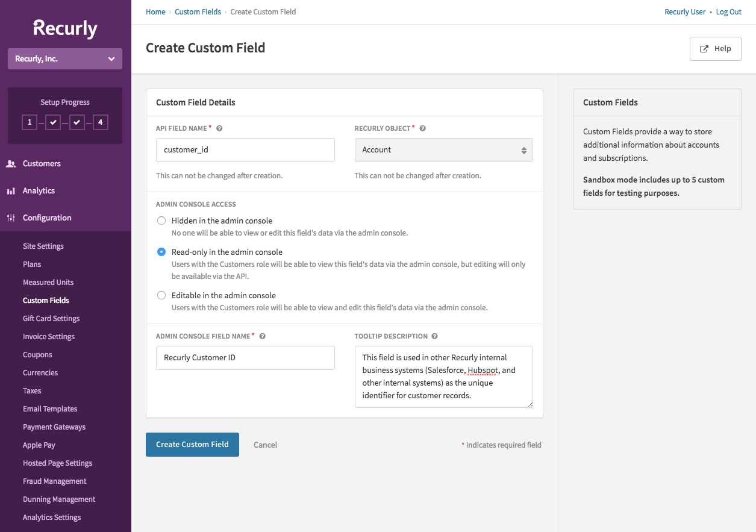Navigate to Email Templates in the sidebar

tap(50, 408)
